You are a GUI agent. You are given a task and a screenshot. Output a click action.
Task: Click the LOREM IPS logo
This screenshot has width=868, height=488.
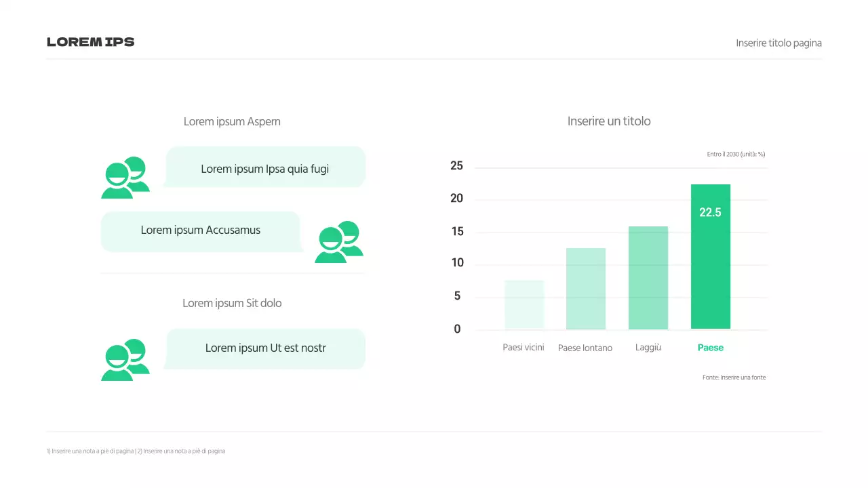coord(90,41)
